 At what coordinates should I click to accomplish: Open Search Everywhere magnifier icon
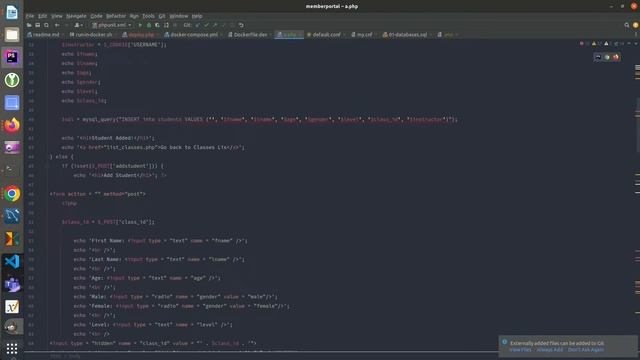click(627, 25)
